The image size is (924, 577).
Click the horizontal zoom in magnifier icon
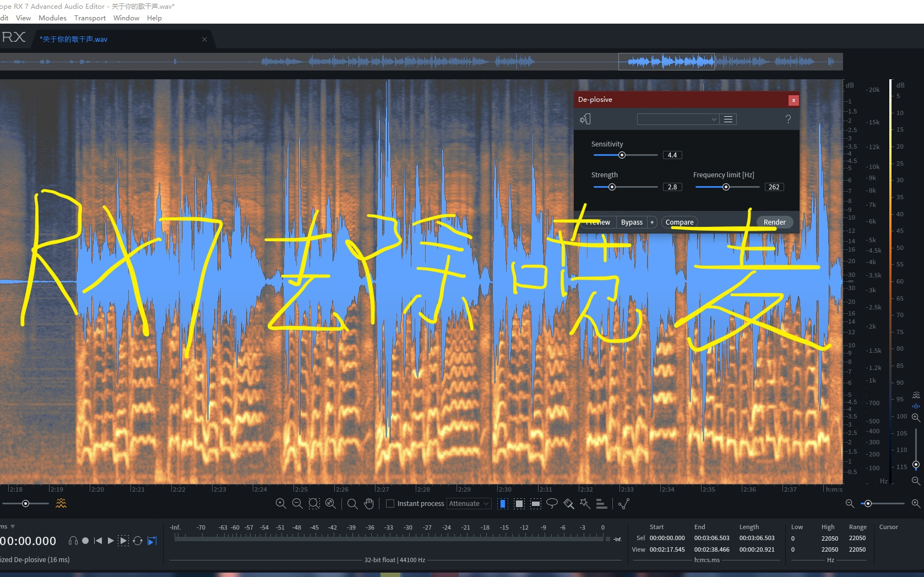pos(281,503)
